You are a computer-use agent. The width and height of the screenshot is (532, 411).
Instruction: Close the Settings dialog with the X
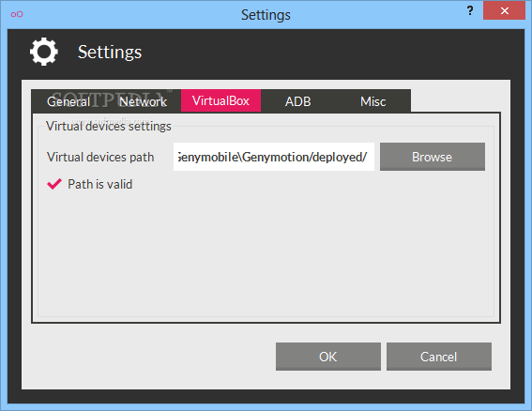(x=504, y=10)
